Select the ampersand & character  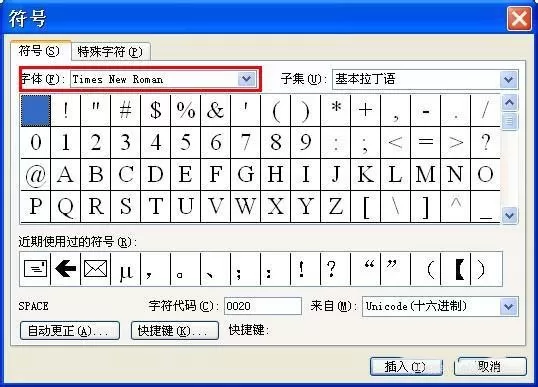pos(215,110)
